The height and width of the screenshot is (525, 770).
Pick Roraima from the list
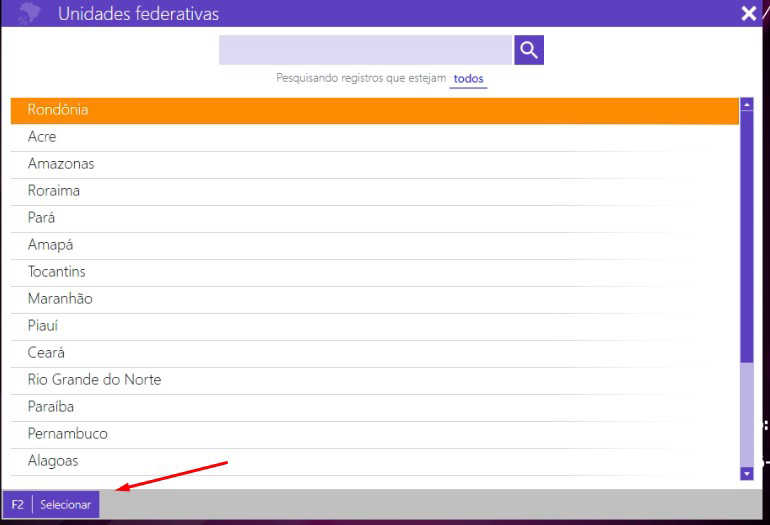click(x=375, y=191)
